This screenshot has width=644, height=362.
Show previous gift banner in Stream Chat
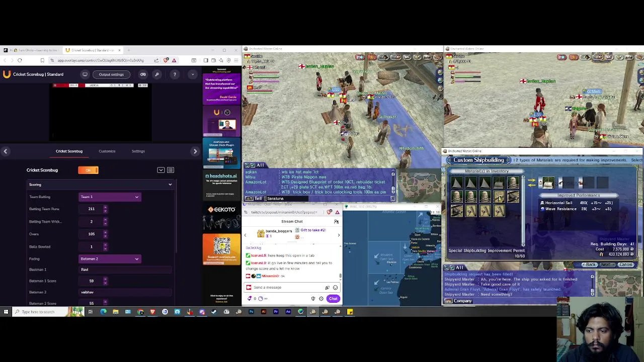tap(245, 235)
